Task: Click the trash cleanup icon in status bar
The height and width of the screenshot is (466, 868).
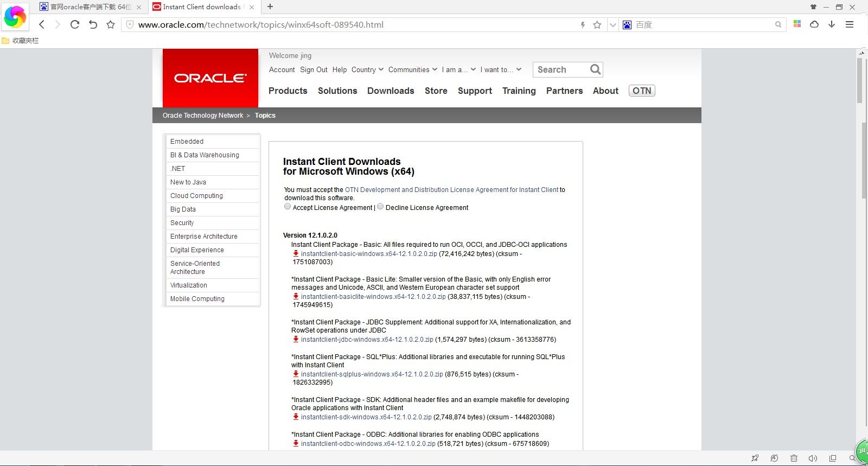Action: [794, 458]
